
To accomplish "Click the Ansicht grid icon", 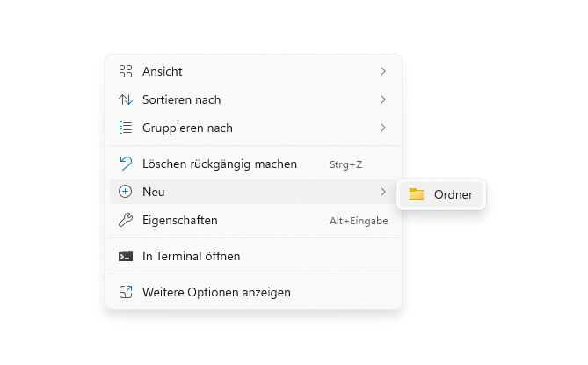I will (126, 71).
